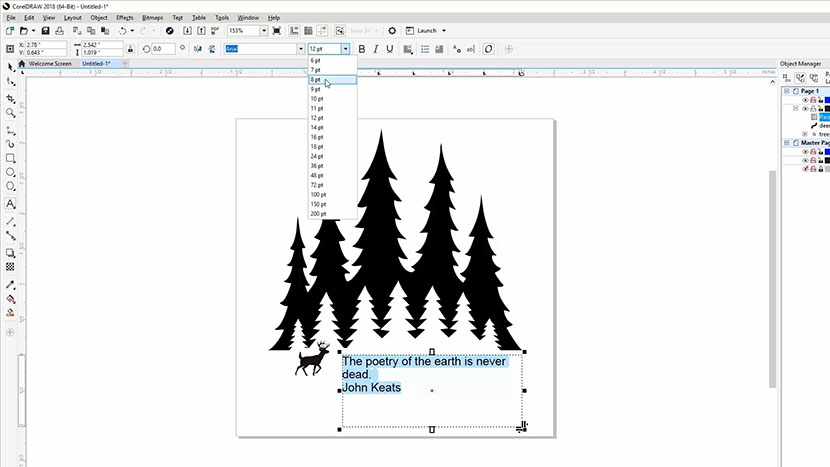Open the font name dropdown arrow
Screen dimensions: 830x467
300,49
